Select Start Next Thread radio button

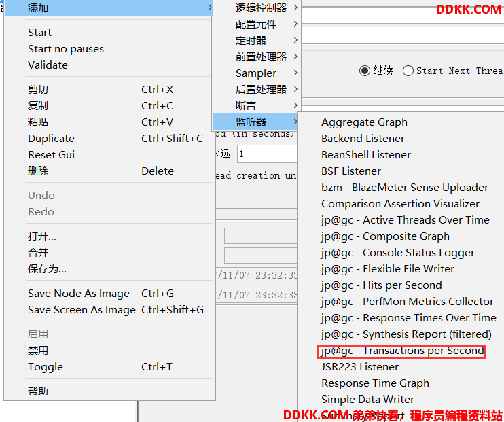tap(408, 71)
